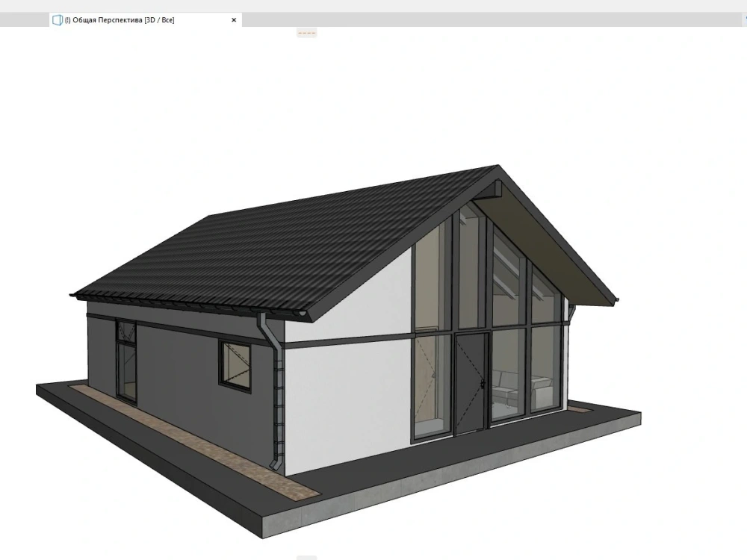Image resolution: width=747 pixels, height=560 pixels.
Task: Click the 3D cube icon on the tab
Action: click(58, 19)
